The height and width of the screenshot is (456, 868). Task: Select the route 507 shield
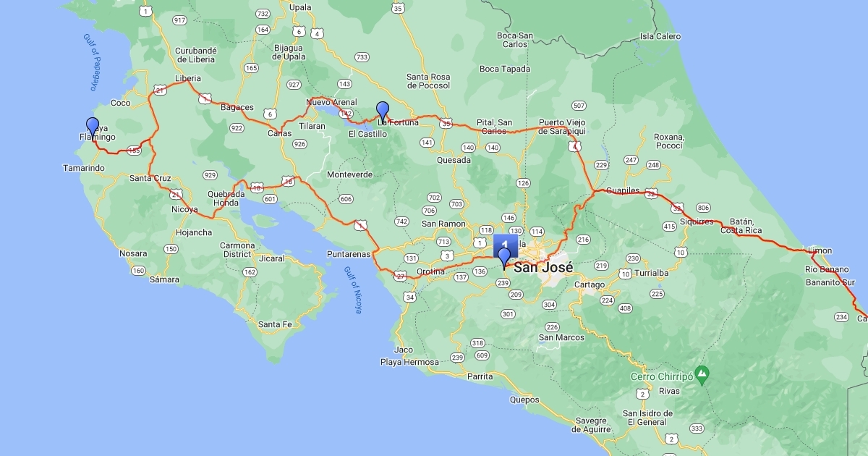tap(578, 106)
